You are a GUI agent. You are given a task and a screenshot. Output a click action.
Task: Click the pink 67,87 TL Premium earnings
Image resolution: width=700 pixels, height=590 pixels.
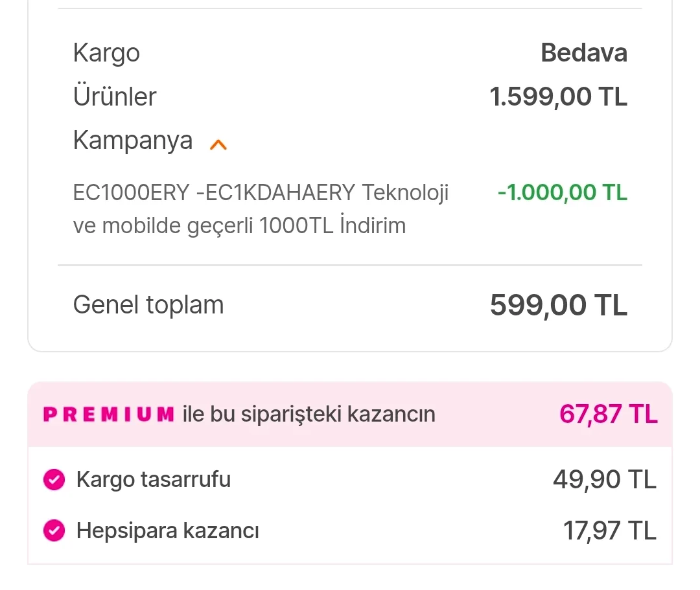(x=608, y=414)
